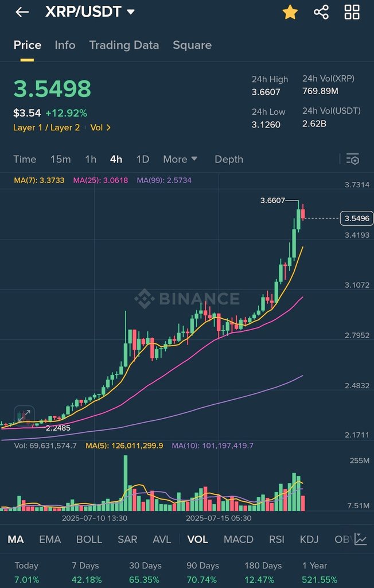
Task: Click the 24h High 3.6607 value
Action: pyautogui.click(x=266, y=92)
